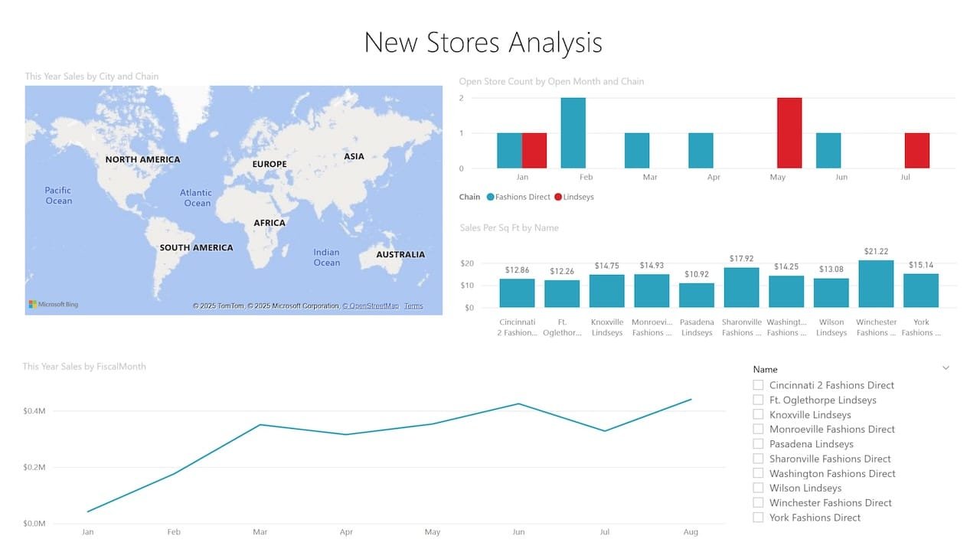Screen dimensions: 980x549
Task: Check the Washington Fashions Direct checkbox
Action: tap(758, 473)
